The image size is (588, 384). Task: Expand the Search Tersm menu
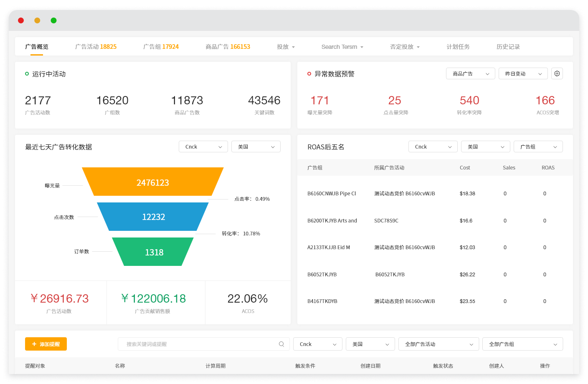342,47
